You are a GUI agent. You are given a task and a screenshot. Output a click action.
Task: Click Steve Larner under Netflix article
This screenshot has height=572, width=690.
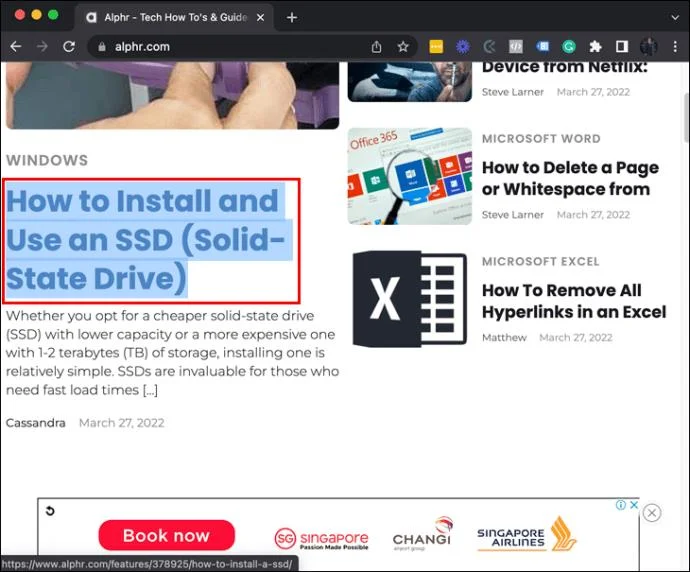pyautogui.click(x=513, y=92)
